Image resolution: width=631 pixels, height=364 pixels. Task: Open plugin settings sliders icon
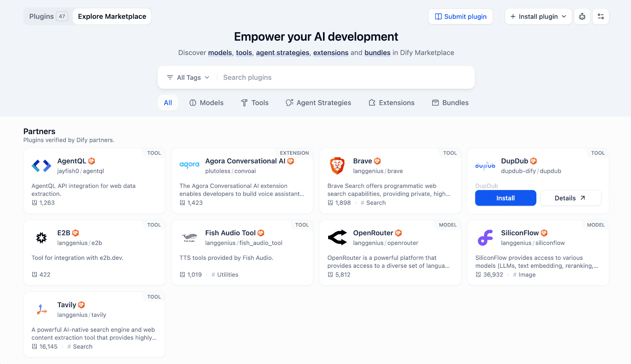pos(601,17)
